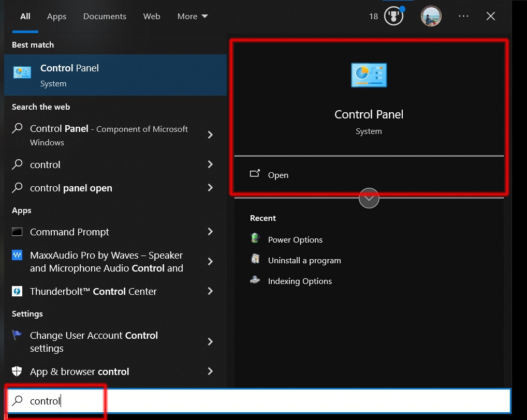
Task: Expand the MaxxAudio Pro result arrow
Action: click(x=210, y=261)
